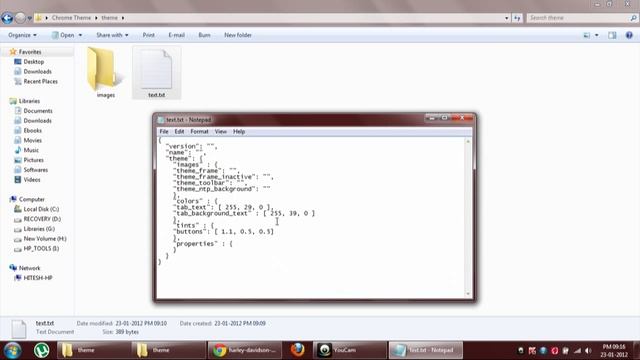Open the Windows Start orb
The image size is (640, 360).
click(x=12, y=350)
